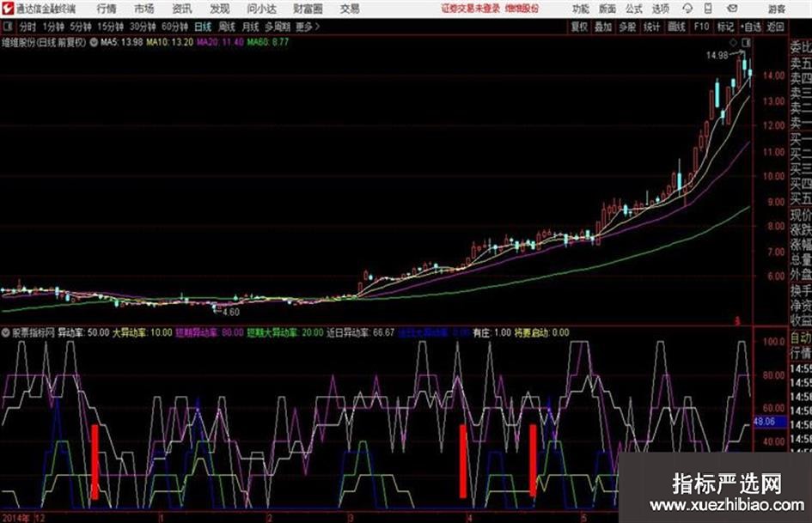Click the 异动率: 50.00 indicator value
This screenshot has height=523, width=812.
click(x=82, y=332)
